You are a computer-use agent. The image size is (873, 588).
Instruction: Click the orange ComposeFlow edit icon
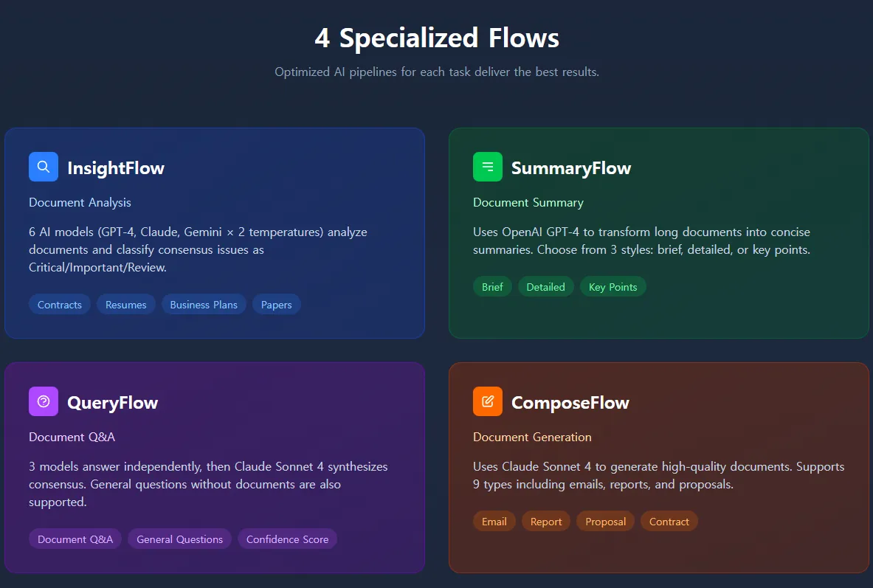(x=488, y=401)
